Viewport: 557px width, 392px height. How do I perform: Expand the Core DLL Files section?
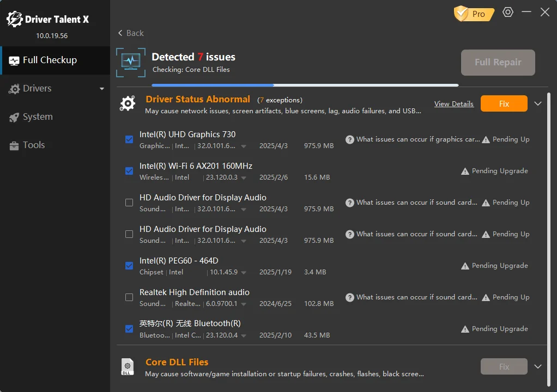tap(538, 366)
